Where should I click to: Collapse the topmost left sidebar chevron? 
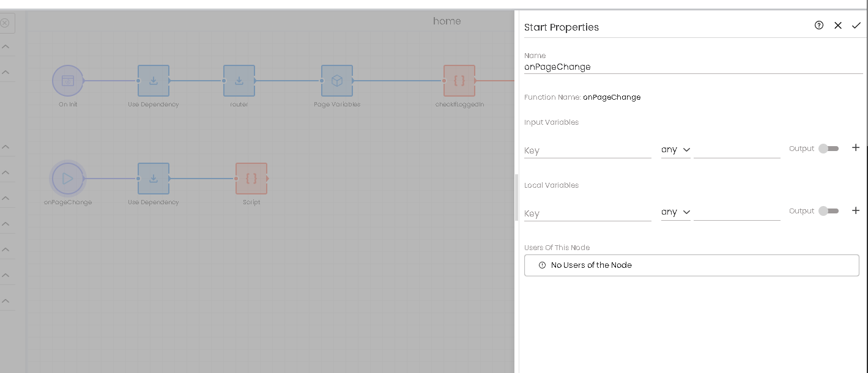[x=5, y=46]
